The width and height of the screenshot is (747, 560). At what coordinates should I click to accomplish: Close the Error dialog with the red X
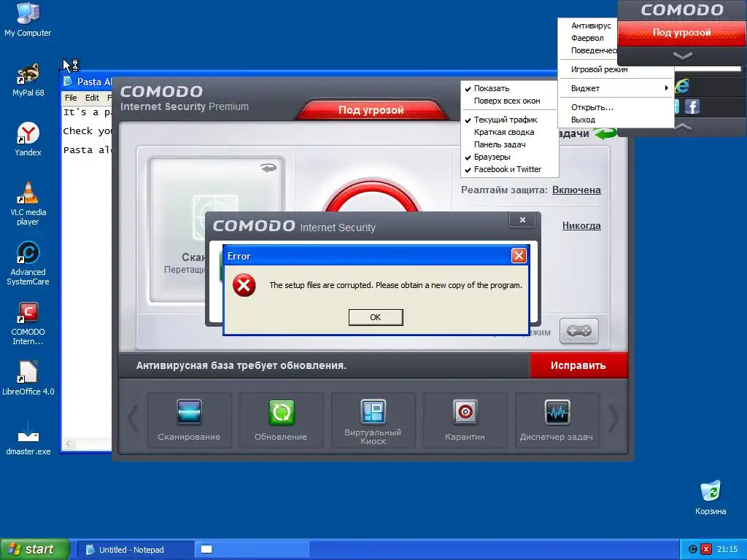pos(519,256)
